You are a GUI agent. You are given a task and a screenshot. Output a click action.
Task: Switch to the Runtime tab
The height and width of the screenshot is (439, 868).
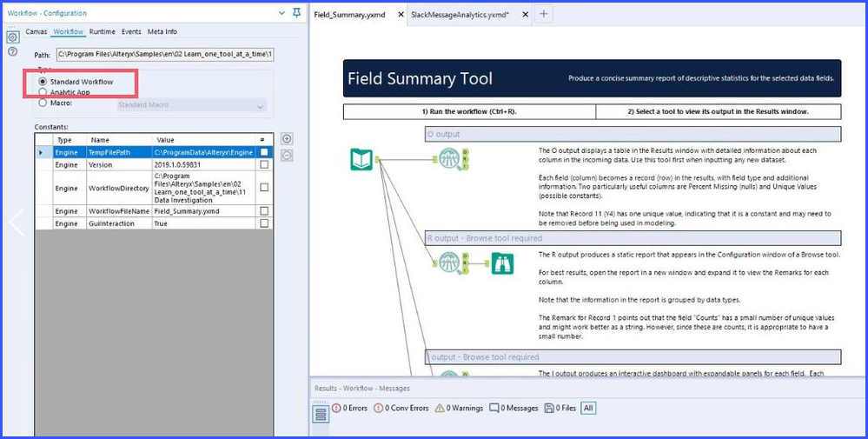pos(103,31)
